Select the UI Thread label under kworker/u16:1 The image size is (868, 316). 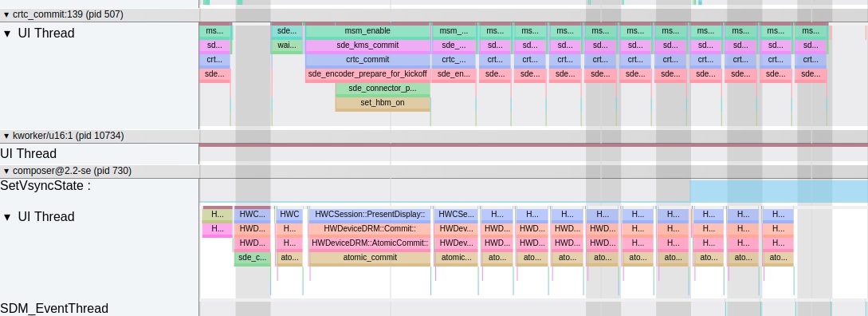click(x=28, y=153)
